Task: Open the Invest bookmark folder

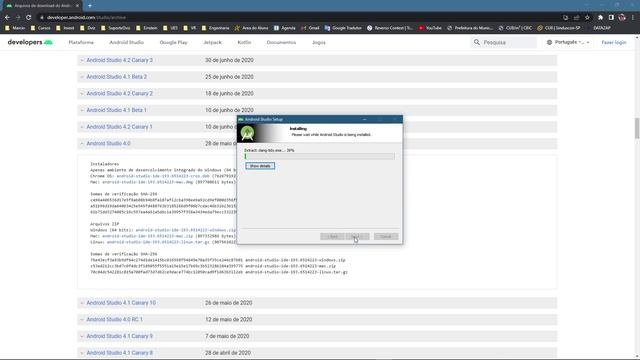Action: coord(65,28)
